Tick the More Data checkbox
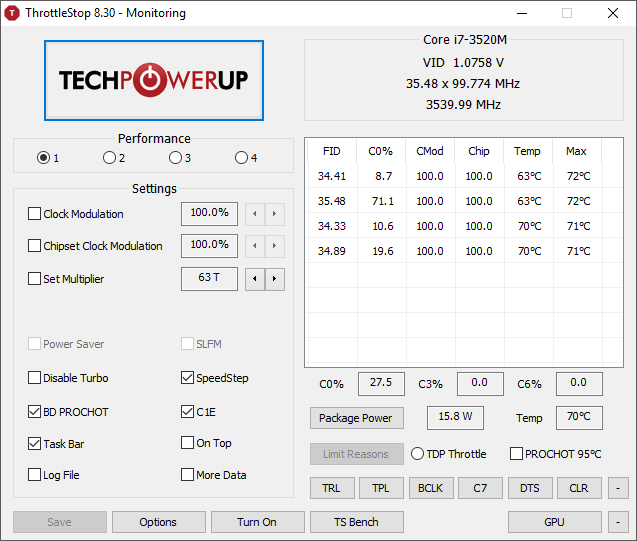637x541 pixels. click(187, 475)
